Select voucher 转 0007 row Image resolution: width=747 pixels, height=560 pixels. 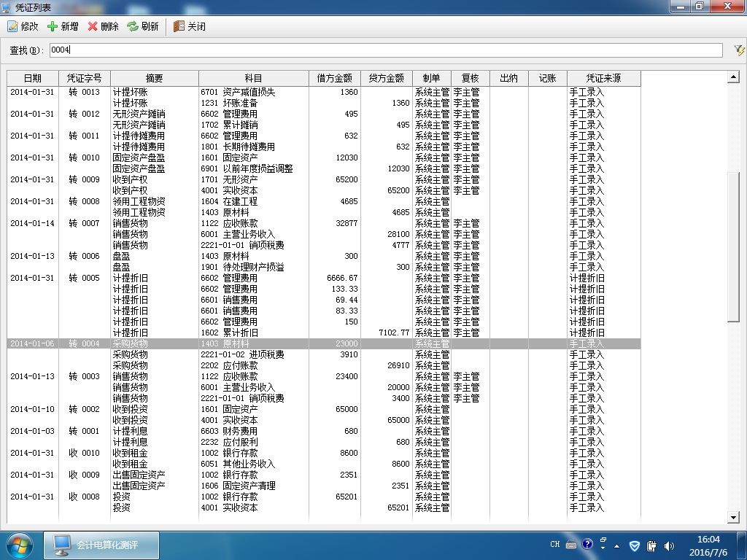click(323, 223)
